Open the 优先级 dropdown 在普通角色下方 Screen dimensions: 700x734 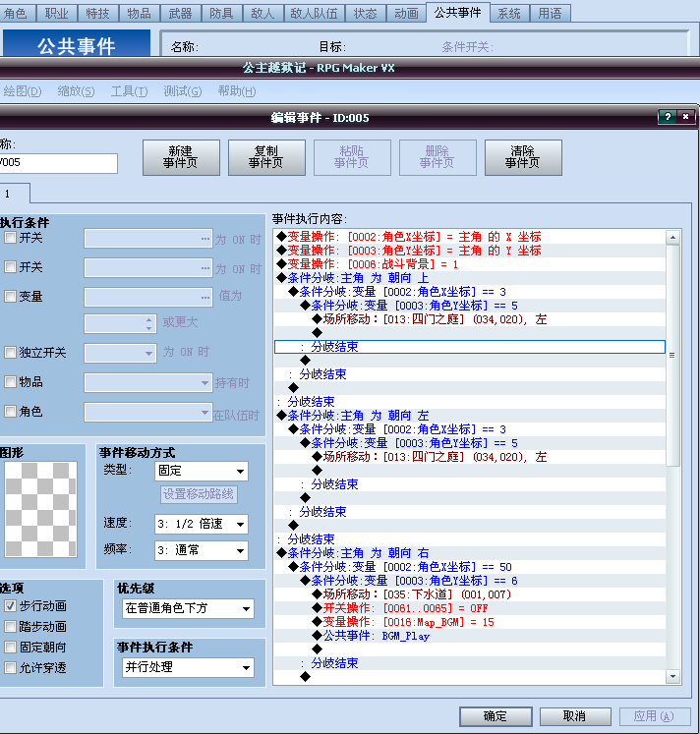click(x=188, y=608)
